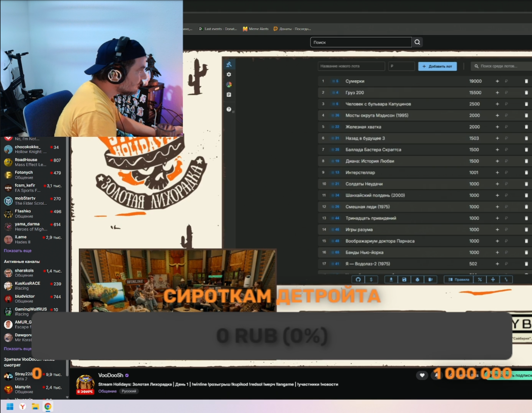Click the Добавить лот button

tap(437, 66)
